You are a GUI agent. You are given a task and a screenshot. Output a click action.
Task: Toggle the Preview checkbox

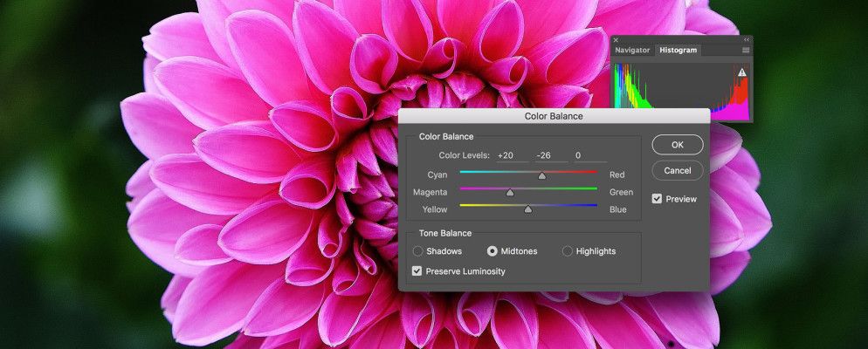[657, 199]
